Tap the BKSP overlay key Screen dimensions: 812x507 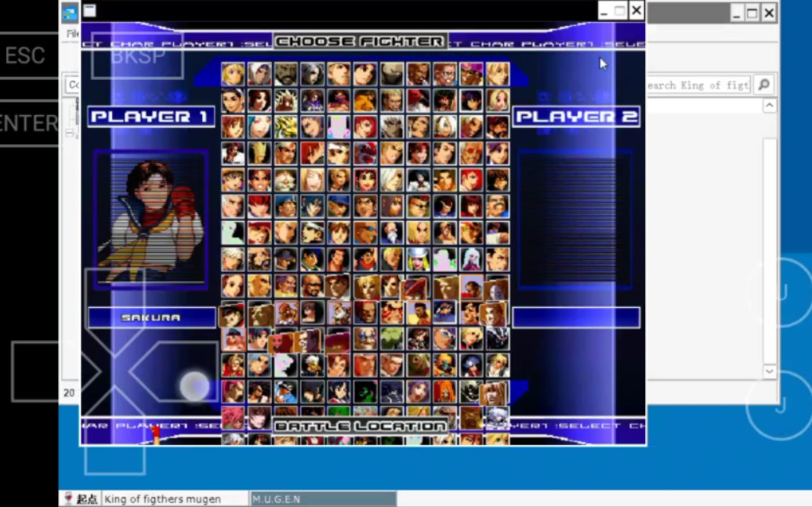pos(137,56)
